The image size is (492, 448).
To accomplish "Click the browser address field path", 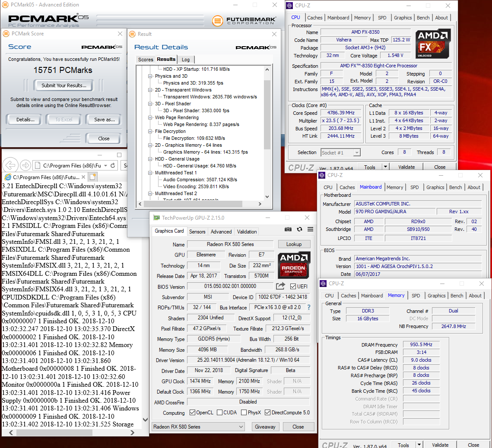I will pos(72,166).
